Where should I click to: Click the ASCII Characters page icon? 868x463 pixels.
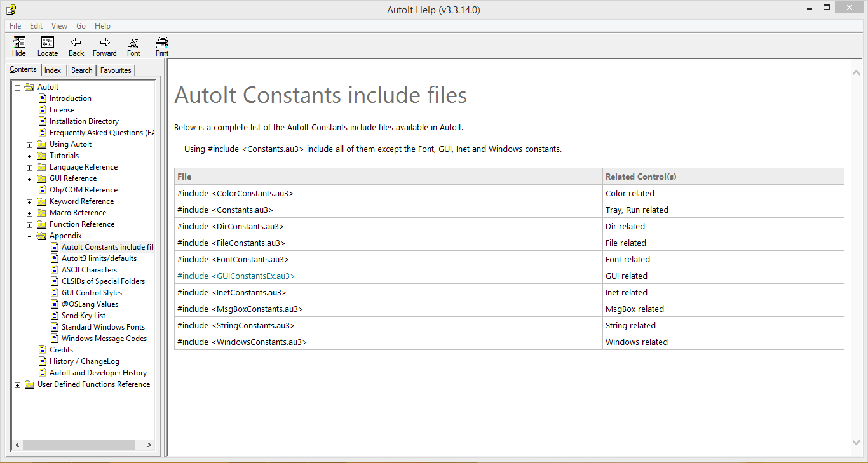point(55,270)
